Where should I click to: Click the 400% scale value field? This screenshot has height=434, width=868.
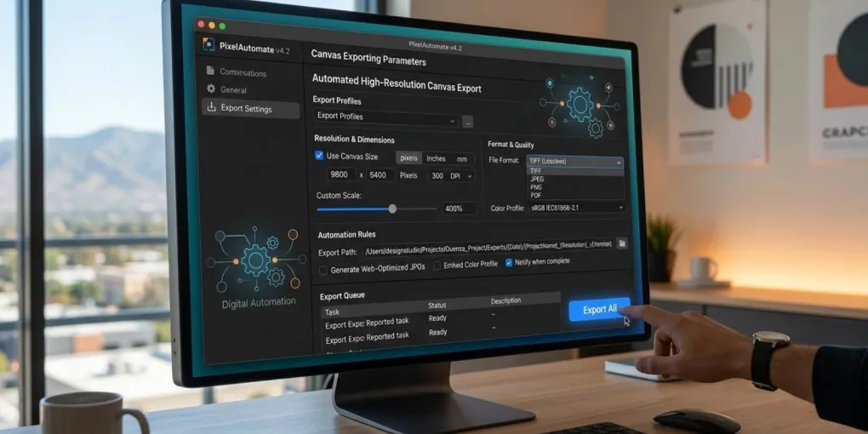tap(459, 208)
